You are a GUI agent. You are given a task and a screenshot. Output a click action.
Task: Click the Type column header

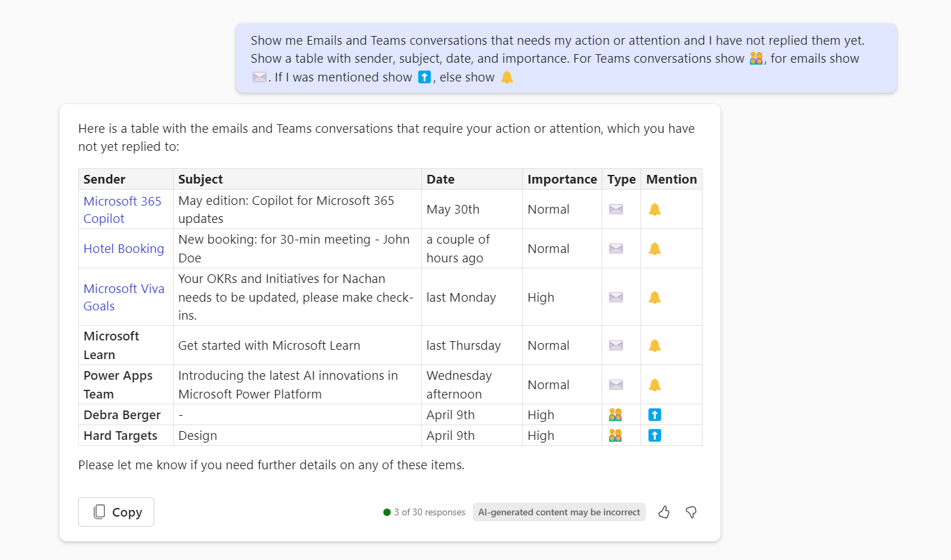coord(621,180)
